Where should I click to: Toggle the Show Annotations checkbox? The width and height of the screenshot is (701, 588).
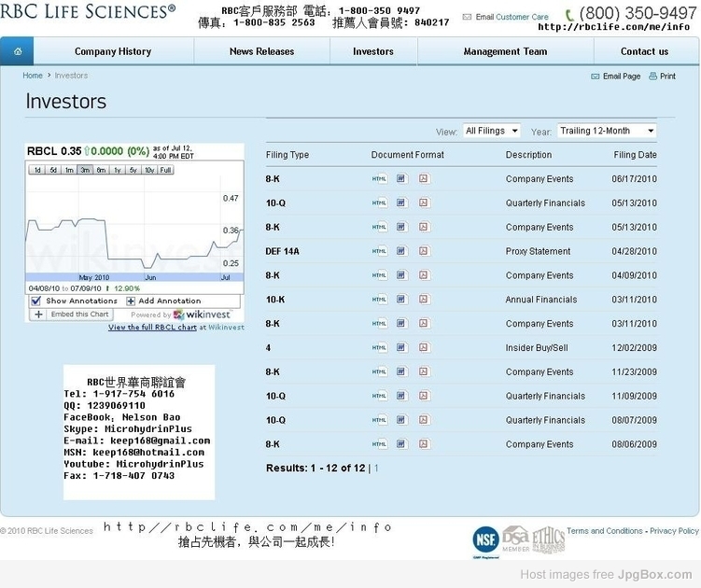click(x=36, y=301)
